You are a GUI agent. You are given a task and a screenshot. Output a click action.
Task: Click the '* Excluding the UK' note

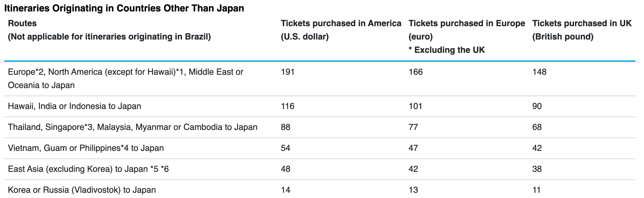[447, 50]
